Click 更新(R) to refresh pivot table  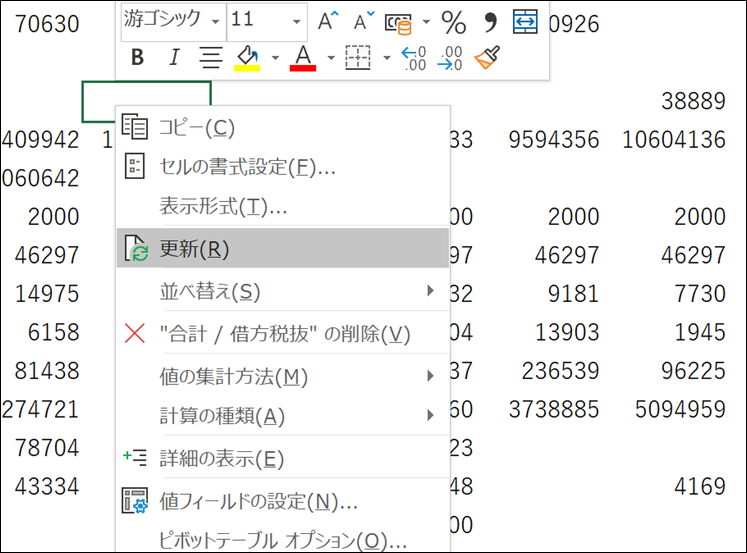pyautogui.click(x=283, y=248)
